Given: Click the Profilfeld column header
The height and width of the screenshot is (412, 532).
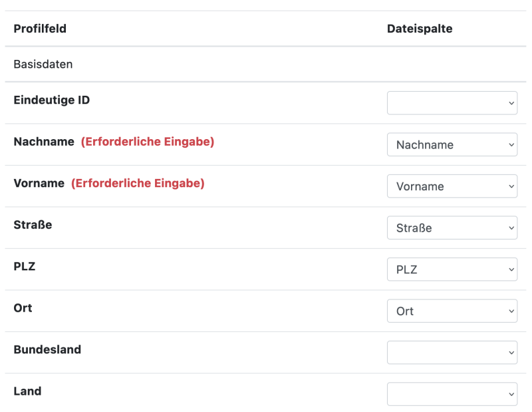Looking at the screenshot, I should [x=40, y=29].
